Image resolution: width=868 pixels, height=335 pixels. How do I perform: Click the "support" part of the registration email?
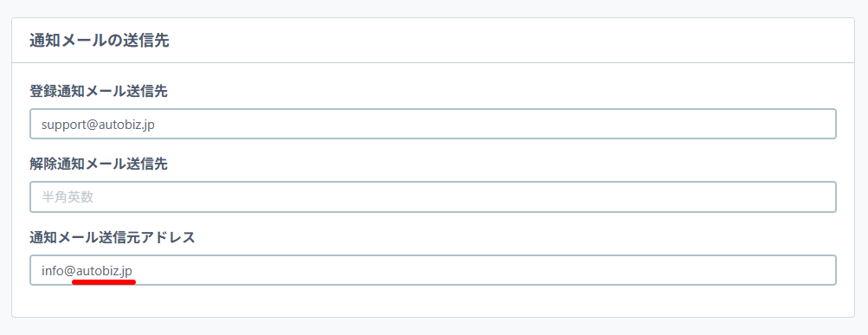(62, 126)
